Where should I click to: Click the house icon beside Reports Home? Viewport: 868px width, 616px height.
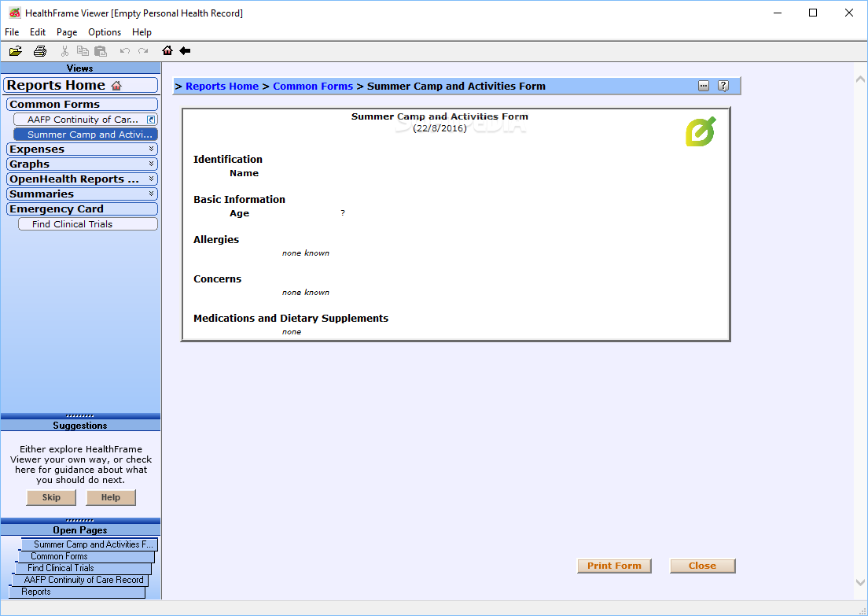pos(116,85)
